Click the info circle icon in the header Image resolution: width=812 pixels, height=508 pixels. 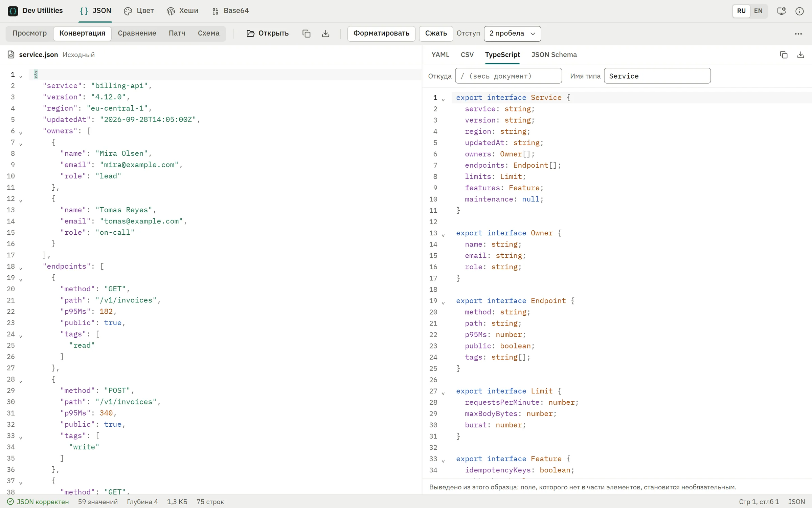pyautogui.click(x=799, y=11)
